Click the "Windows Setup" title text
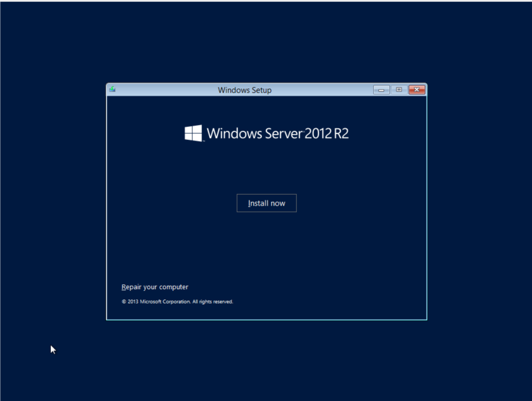Viewport: 532px width, 401px height. click(245, 90)
